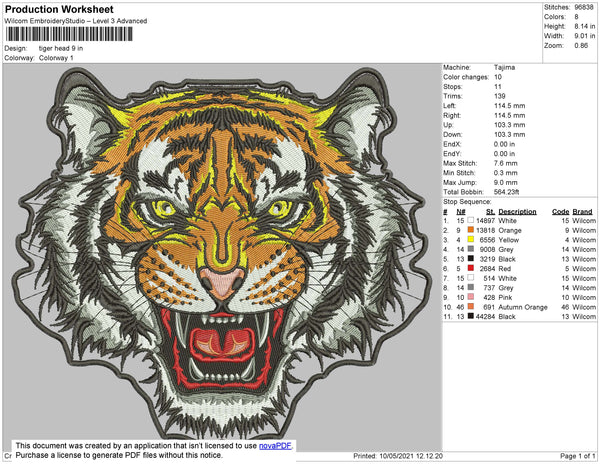Viewport: 600px width, 464px height.
Task: Click the Stitches value 96838
Action: coord(584,7)
